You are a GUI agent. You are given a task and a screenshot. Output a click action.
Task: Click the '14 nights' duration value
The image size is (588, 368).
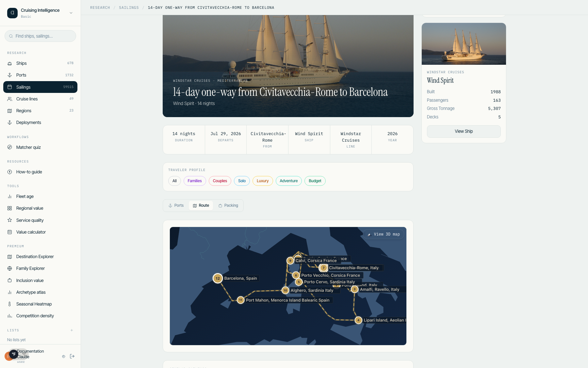184,134
